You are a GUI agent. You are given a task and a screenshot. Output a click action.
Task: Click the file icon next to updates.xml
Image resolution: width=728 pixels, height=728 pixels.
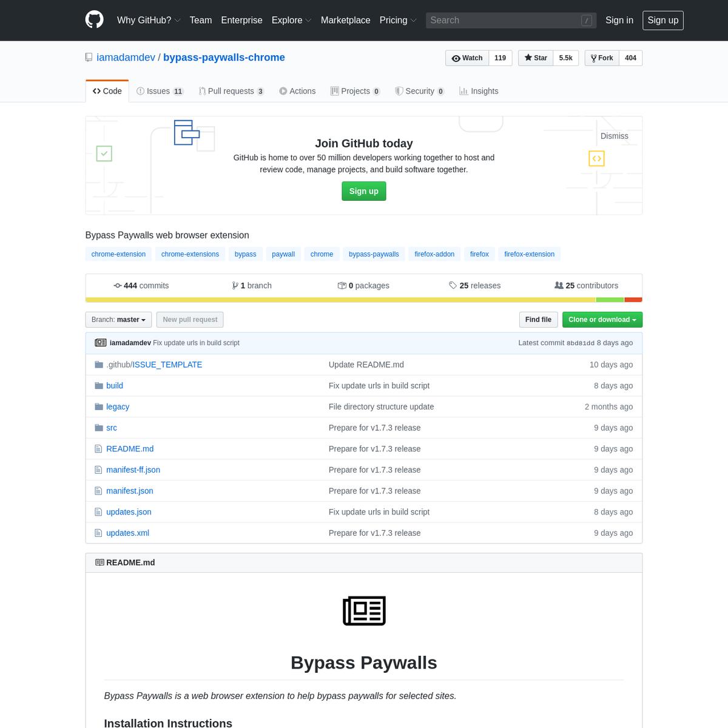[99, 533]
